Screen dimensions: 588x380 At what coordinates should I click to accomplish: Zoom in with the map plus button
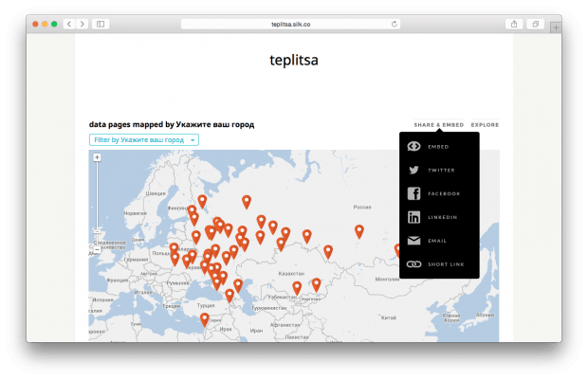click(x=97, y=158)
